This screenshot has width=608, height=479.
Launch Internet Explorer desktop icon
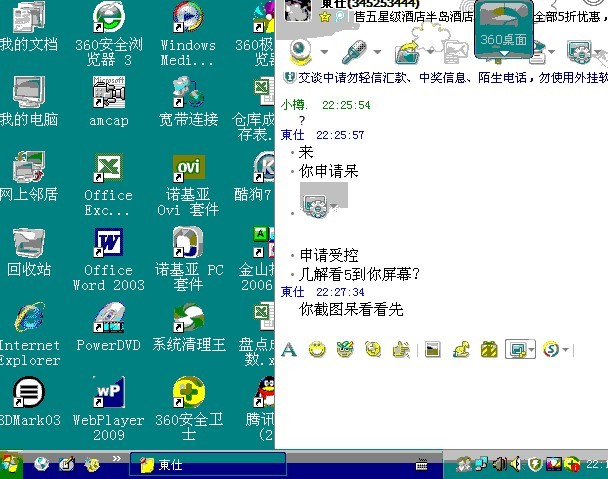29,334
